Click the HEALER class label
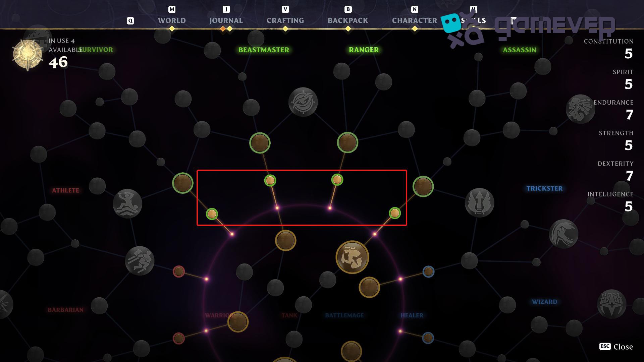This screenshot has height=362, width=644. pyautogui.click(x=412, y=315)
